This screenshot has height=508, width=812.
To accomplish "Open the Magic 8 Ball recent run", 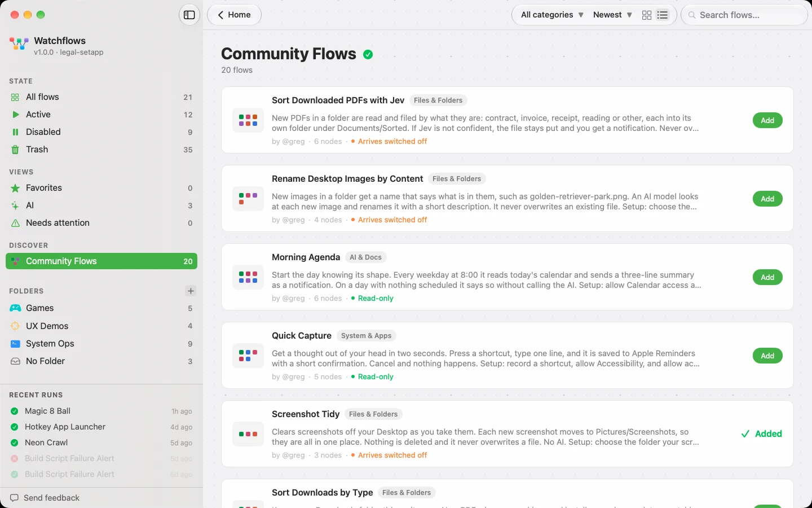I will click(x=101, y=411).
